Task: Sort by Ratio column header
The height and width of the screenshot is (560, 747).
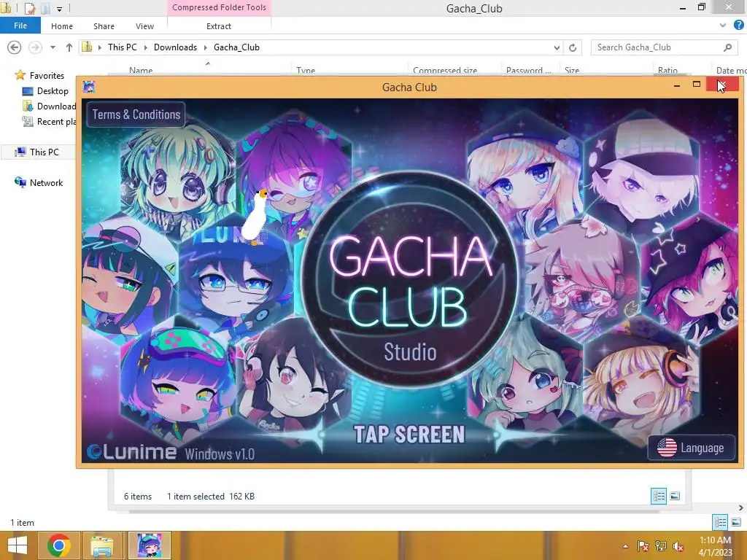Action: 667,71
